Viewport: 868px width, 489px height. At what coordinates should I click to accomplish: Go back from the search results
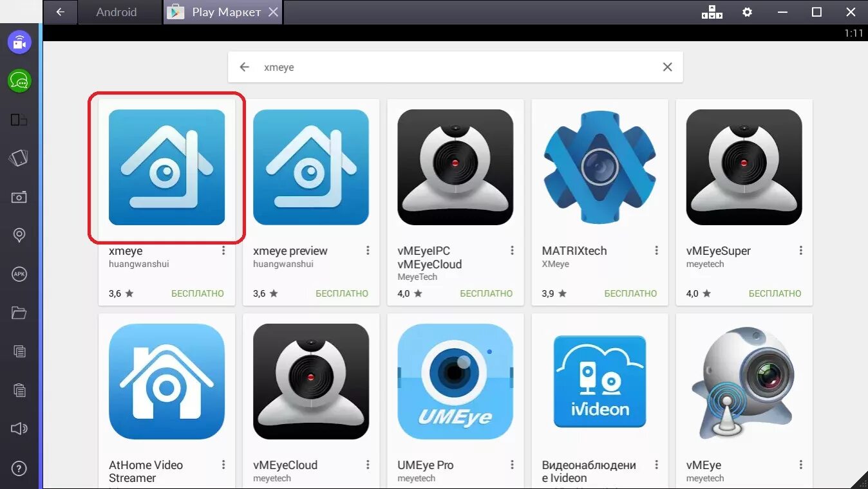[x=244, y=67]
